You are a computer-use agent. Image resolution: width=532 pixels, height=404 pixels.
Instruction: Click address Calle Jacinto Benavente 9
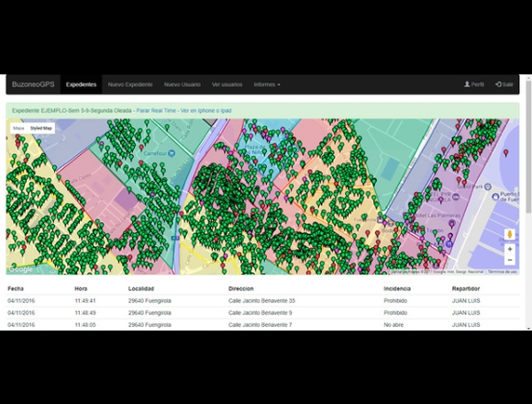(x=260, y=313)
